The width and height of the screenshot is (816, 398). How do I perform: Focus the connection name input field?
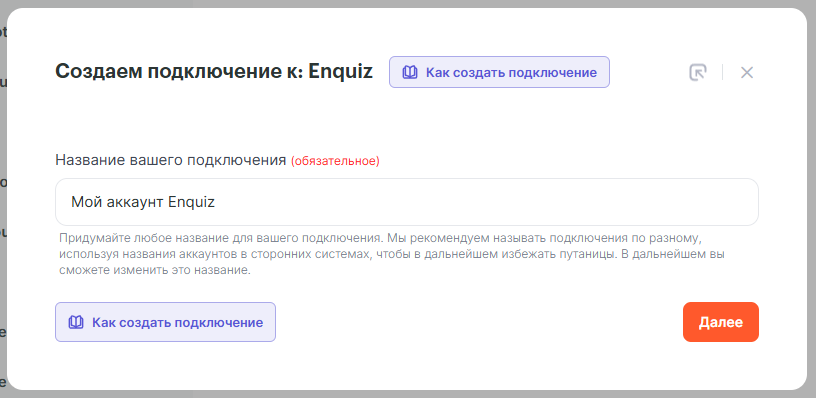406,202
